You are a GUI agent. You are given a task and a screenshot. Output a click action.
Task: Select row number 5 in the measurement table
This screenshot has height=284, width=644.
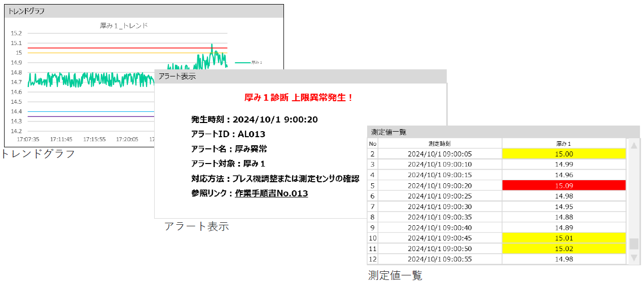[372, 186]
